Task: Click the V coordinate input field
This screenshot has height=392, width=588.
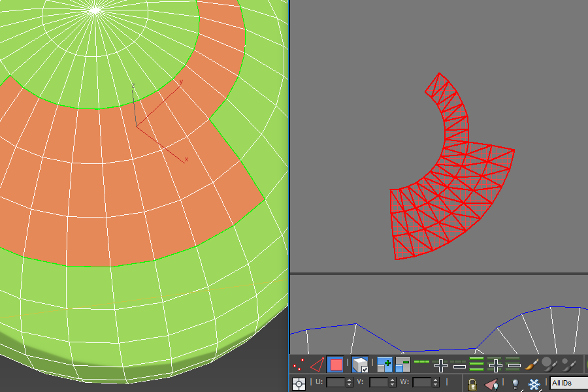Action: point(379,382)
